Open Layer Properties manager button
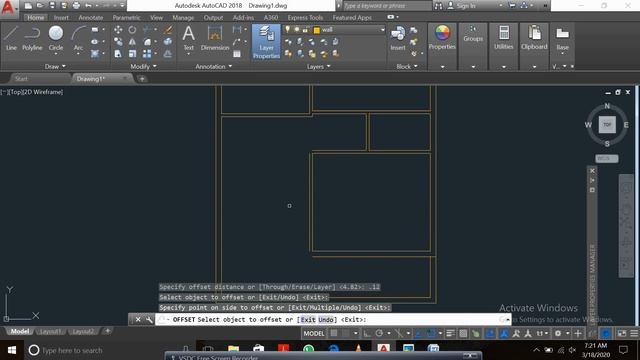Screen dimensions: 640x360 266,42
